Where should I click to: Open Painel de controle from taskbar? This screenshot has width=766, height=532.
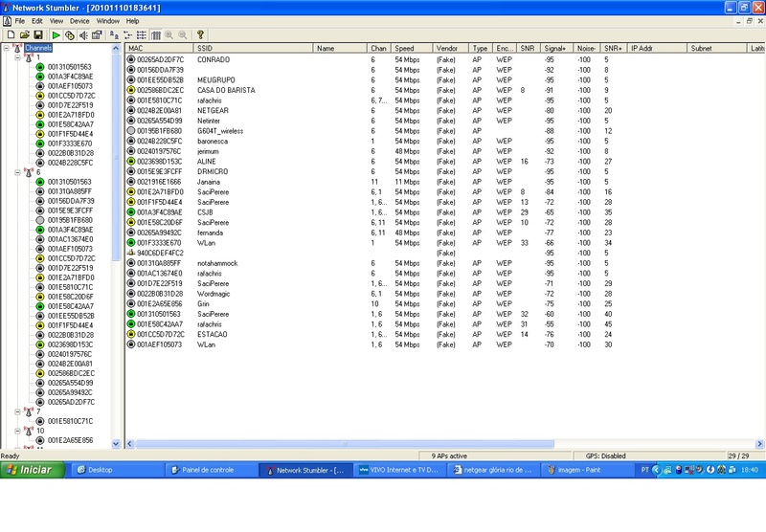211,470
